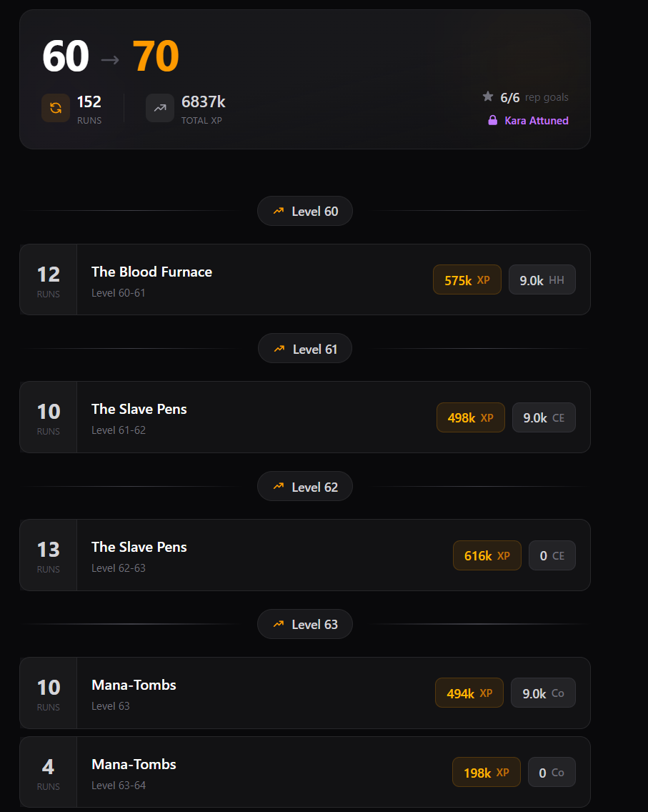
Task: Select the 494k XP badge on Mana-Tombs
Action: 469,693
